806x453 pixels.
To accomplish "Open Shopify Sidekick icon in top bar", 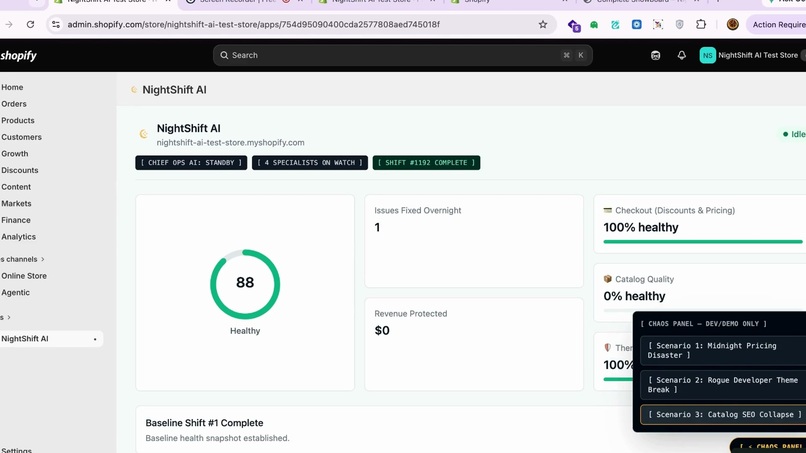I will [655, 55].
